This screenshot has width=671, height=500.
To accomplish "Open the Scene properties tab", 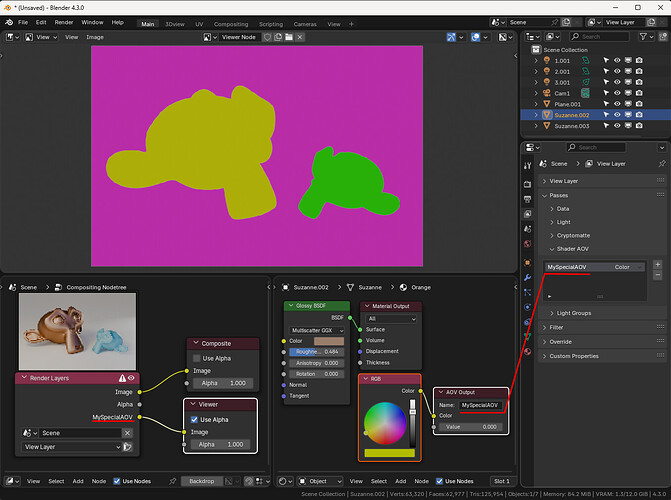I will (x=528, y=229).
